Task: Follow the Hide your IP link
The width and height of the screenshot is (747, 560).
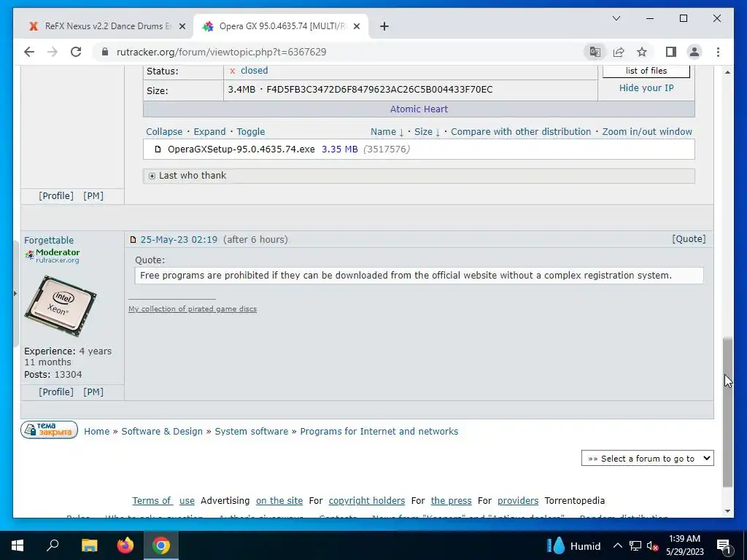Action: coord(646,88)
